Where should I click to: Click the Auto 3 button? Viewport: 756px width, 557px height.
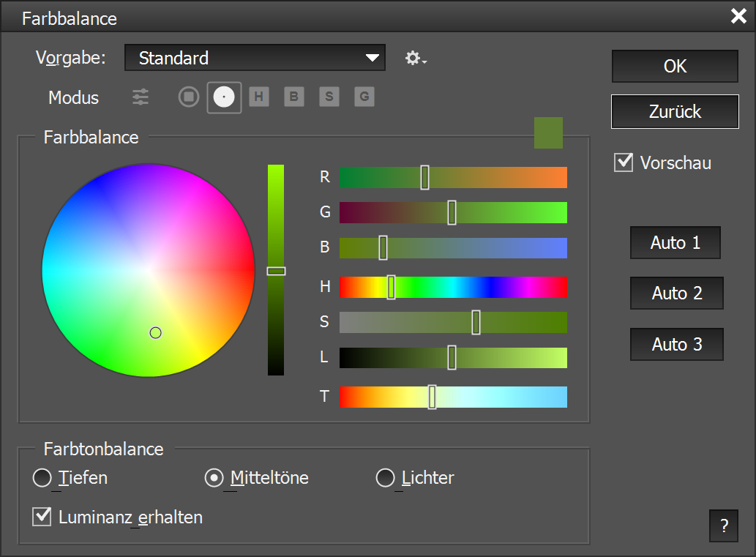point(676,345)
